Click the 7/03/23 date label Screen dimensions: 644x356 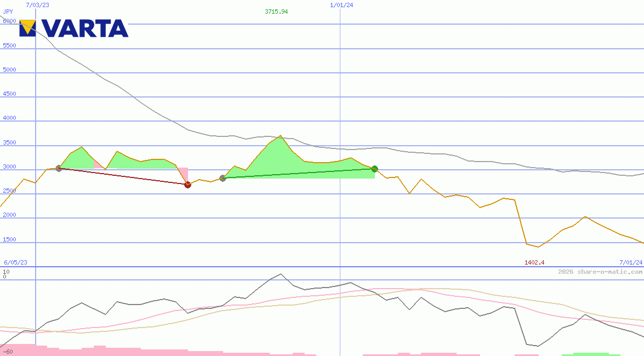[x=37, y=5]
